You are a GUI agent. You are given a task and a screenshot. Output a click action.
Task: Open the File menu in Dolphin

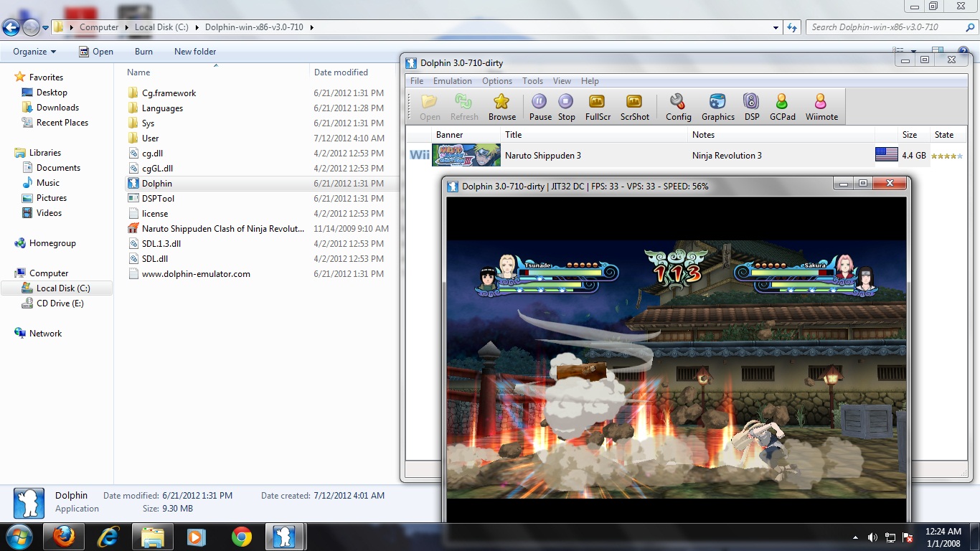click(416, 81)
